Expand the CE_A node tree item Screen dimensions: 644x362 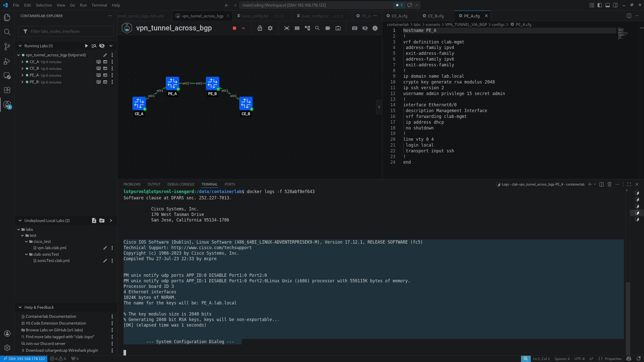pyautogui.click(x=22, y=62)
